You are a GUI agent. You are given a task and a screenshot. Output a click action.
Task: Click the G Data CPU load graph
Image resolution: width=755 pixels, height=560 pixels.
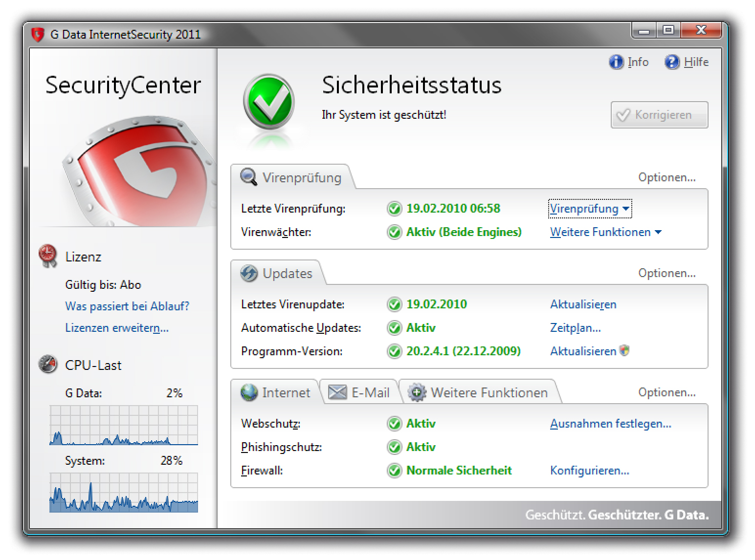124,425
